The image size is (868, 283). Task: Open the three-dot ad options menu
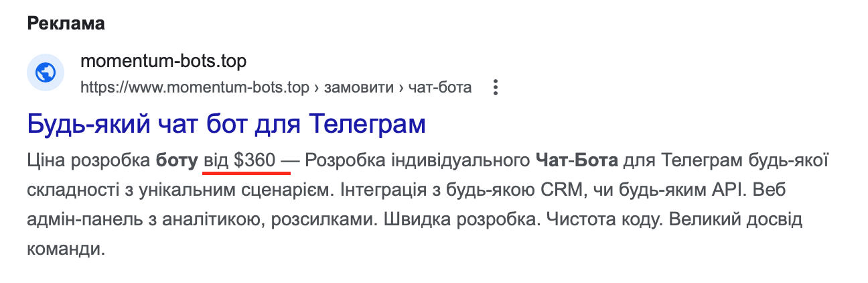[496, 88]
